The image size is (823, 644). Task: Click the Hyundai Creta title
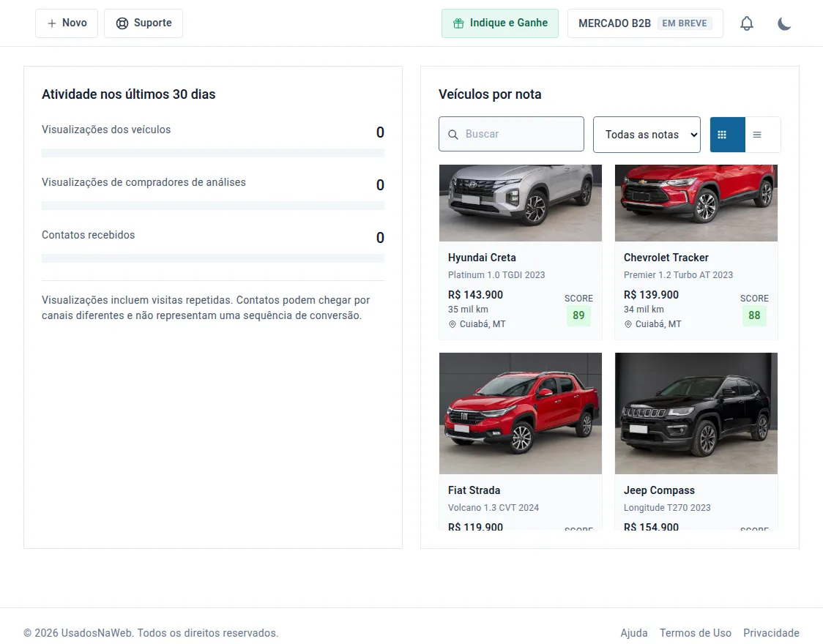coord(482,258)
